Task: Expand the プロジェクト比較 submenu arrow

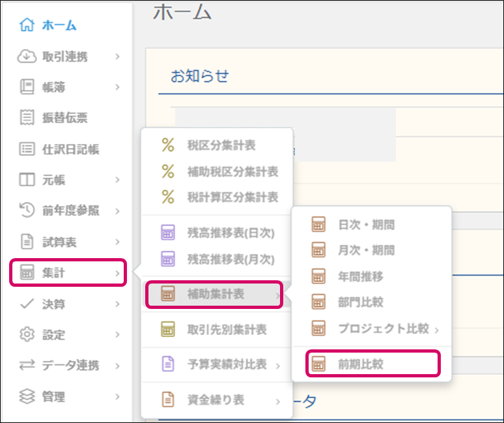Action: [x=437, y=329]
